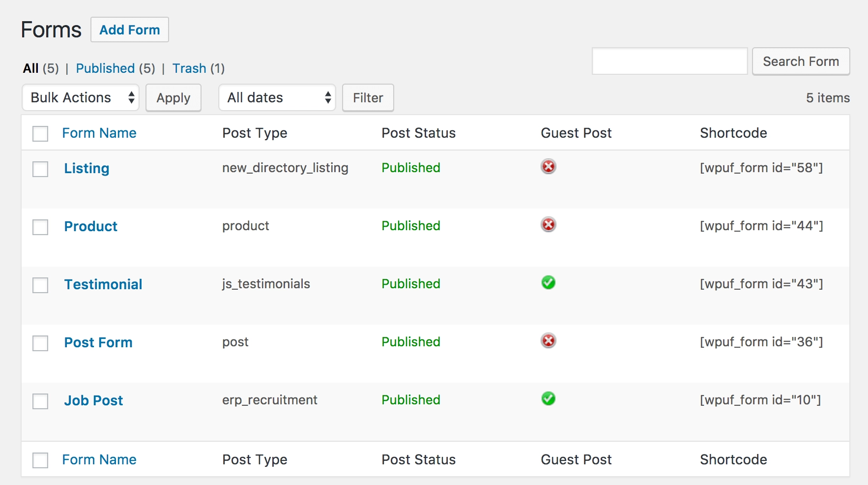Image resolution: width=868 pixels, height=485 pixels.
Task: Open the Trash forms view
Action: point(189,68)
